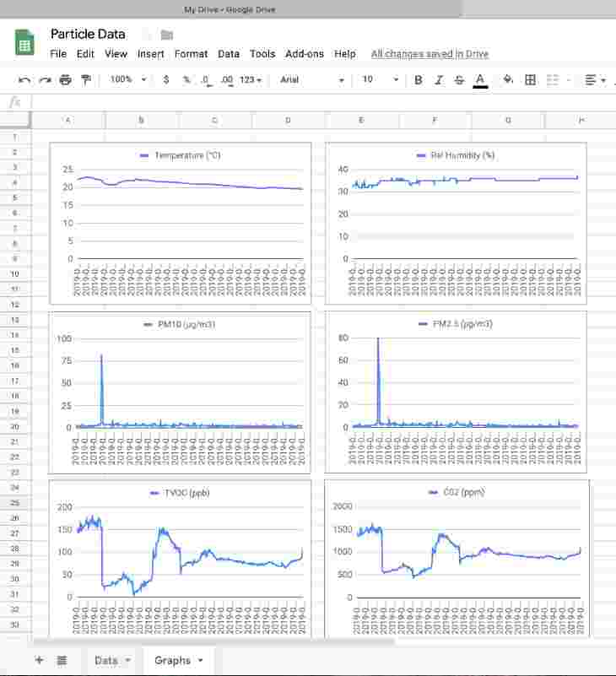
Task: Select column F header
Action: pos(435,121)
